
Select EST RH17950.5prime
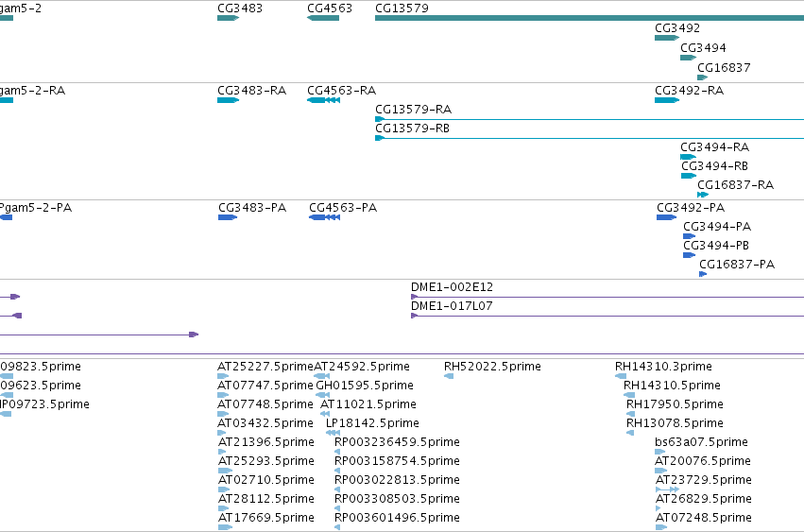click(x=675, y=404)
